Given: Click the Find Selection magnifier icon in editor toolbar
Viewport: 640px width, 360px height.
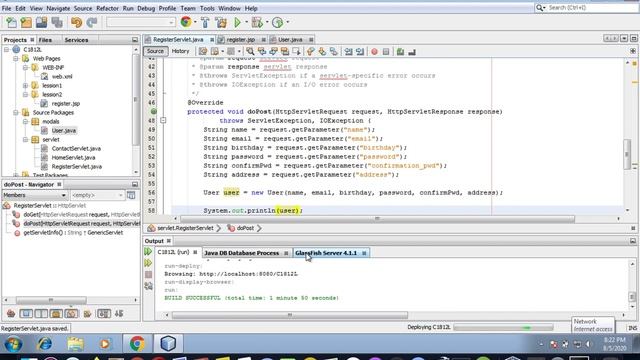Looking at the screenshot, I should (250, 51).
